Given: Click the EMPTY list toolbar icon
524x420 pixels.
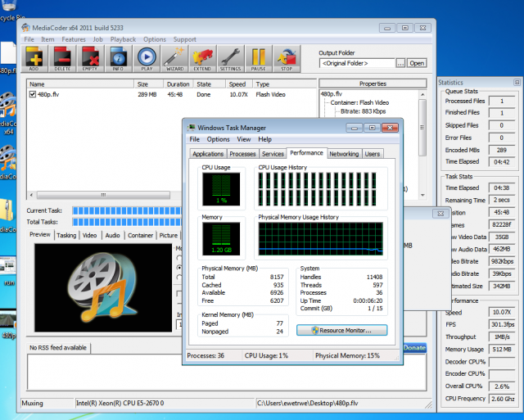Looking at the screenshot, I should 90,58.
